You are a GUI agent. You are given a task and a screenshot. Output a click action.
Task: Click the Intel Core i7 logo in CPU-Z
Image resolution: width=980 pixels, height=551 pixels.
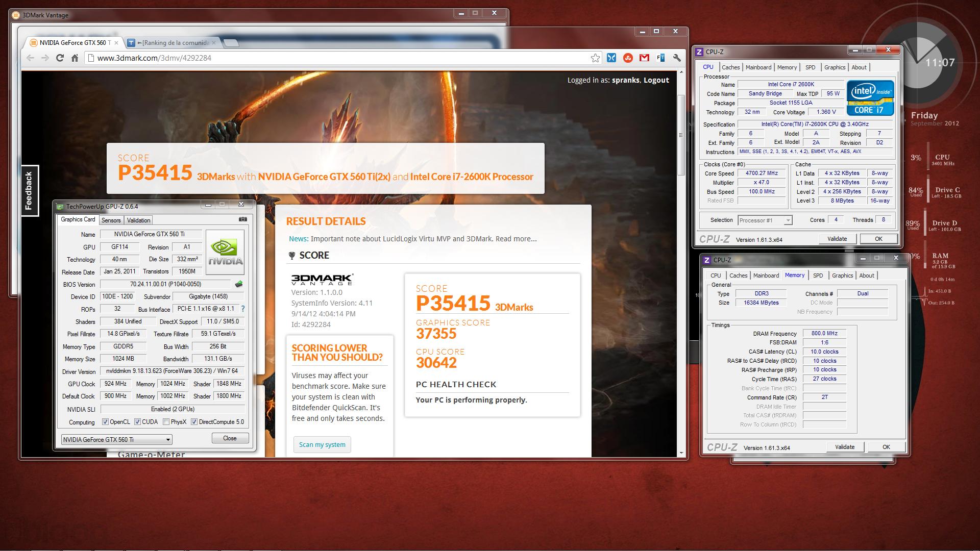point(870,97)
